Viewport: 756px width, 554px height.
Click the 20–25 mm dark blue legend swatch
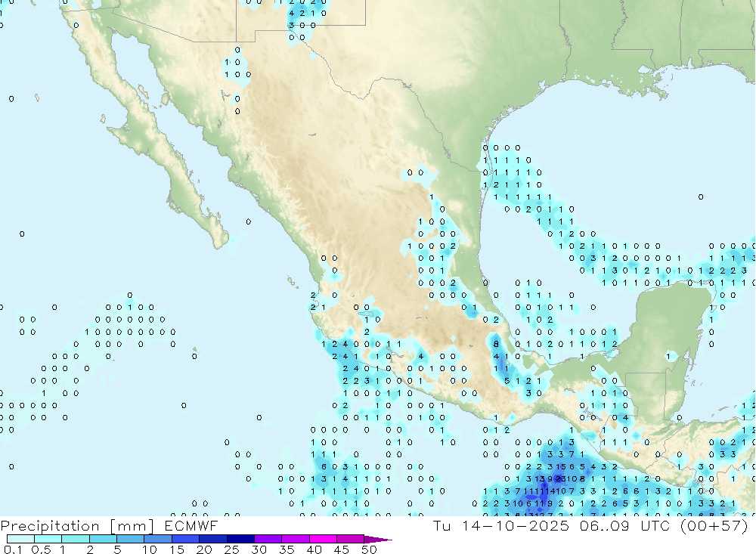(x=212, y=539)
